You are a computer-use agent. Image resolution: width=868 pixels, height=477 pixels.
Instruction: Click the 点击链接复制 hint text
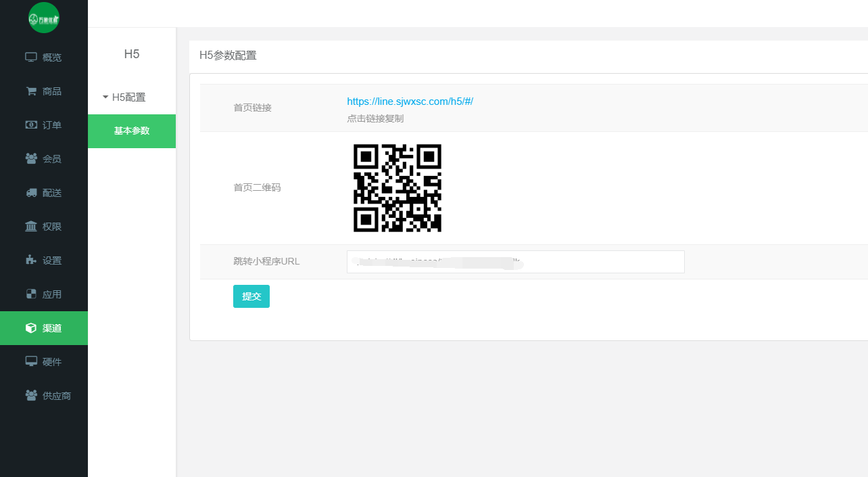[x=375, y=118]
